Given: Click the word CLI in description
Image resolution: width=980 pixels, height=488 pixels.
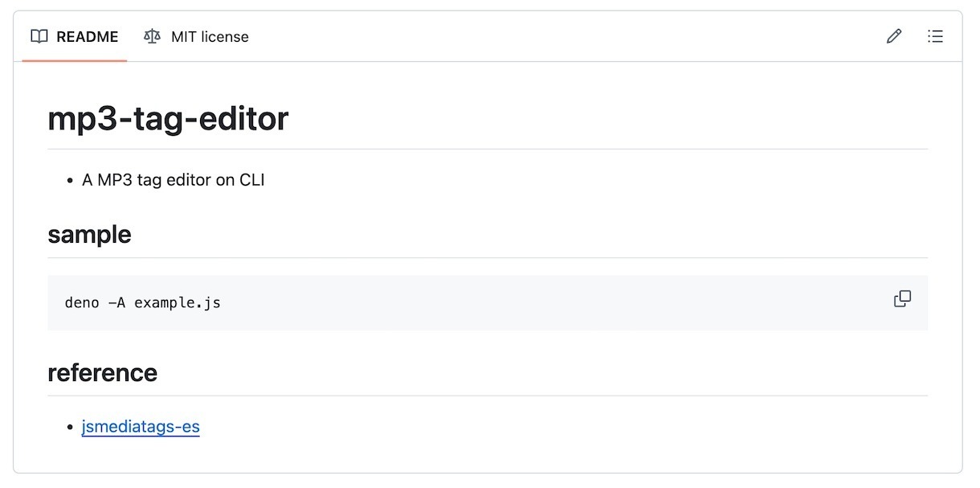Looking at the screenshot, I should pyautogui.click(x=252, y=180).
